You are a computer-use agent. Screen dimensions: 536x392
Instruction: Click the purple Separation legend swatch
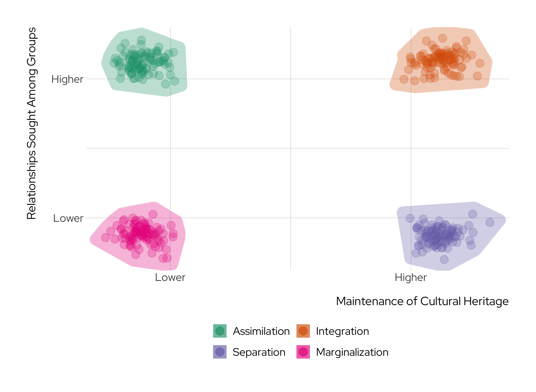coord(220,352)
